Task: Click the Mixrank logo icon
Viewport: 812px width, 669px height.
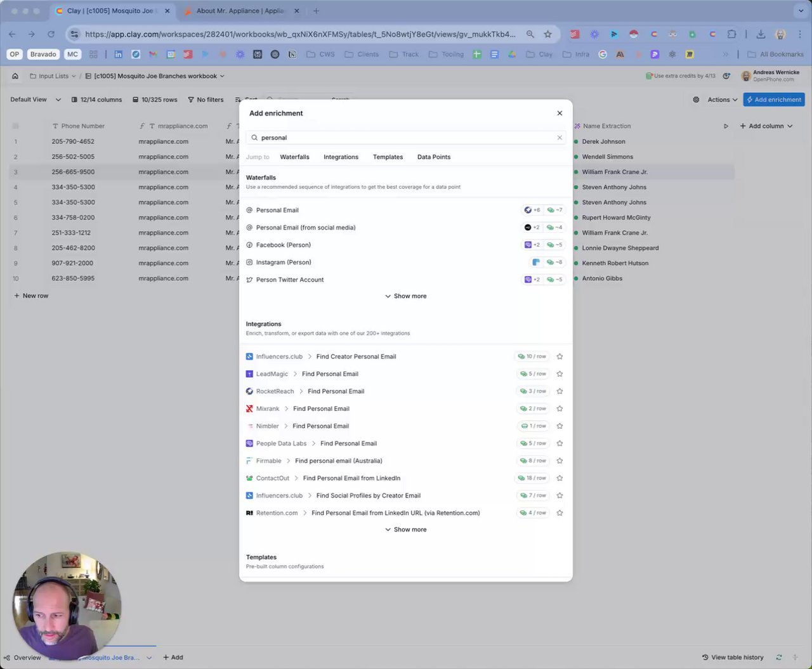Action: pos(249,409)
